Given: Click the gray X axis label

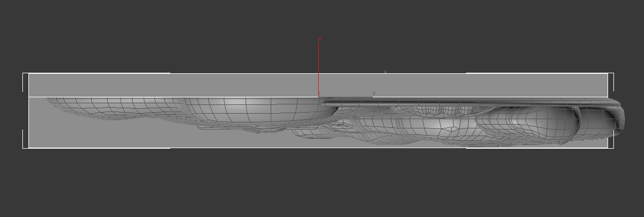Looking at the screenshot, I should click(x=374, y=93).
